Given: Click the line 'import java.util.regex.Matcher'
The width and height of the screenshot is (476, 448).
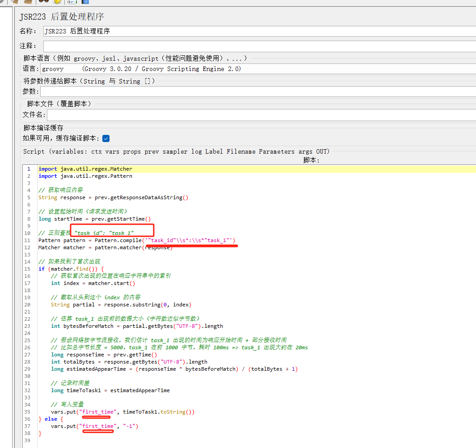Looking at the screenshot, I should pyautogui.click(x=85, y=169).
